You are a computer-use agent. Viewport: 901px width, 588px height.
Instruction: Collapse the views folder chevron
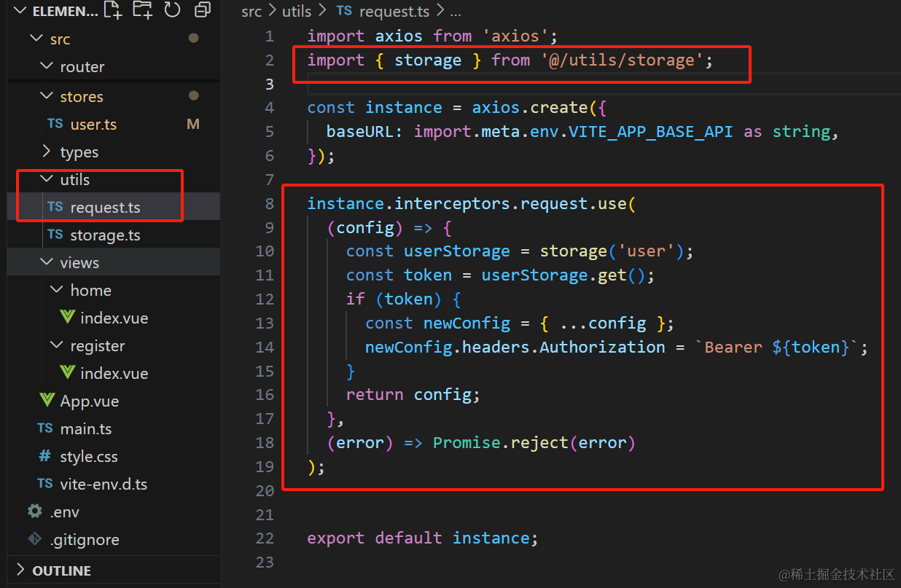pyautogui.click(x=47, y=262)
